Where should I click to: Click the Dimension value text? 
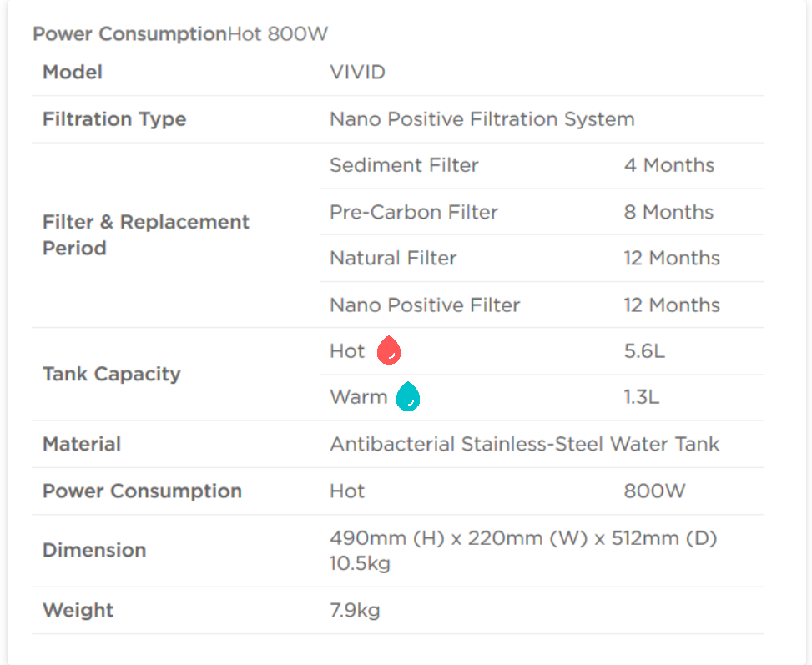coord(523,551)
